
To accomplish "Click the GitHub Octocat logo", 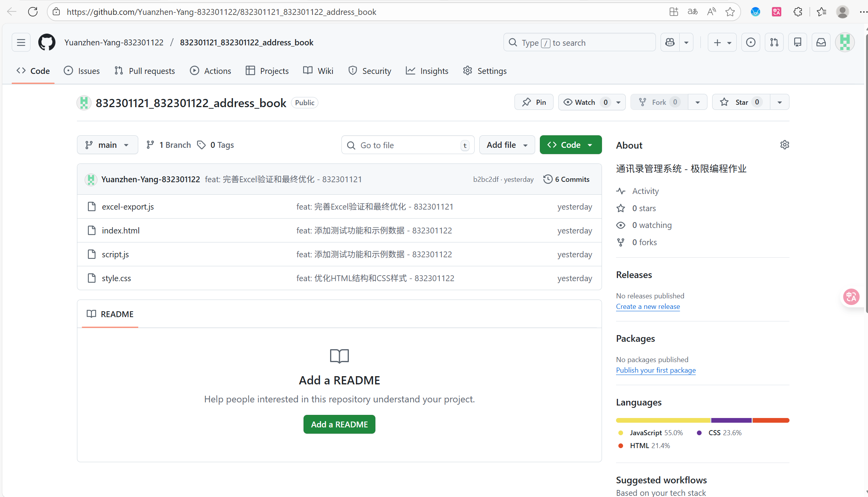I will (46, 42).
